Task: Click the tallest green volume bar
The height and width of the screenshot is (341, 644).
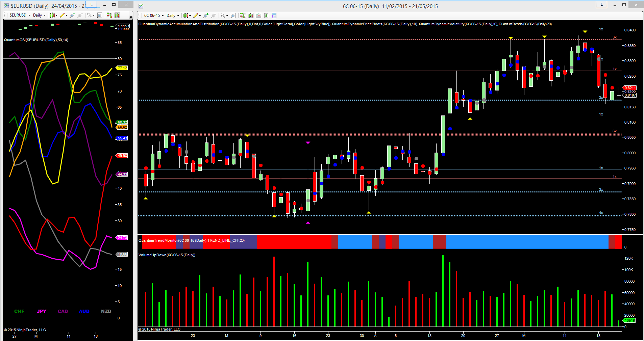Action: (443, 291)
